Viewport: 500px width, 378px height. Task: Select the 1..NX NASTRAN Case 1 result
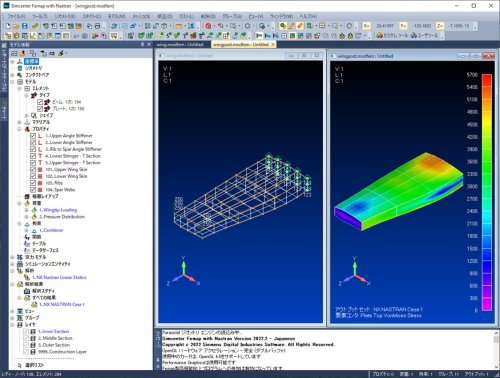click(x=62, y=304)
